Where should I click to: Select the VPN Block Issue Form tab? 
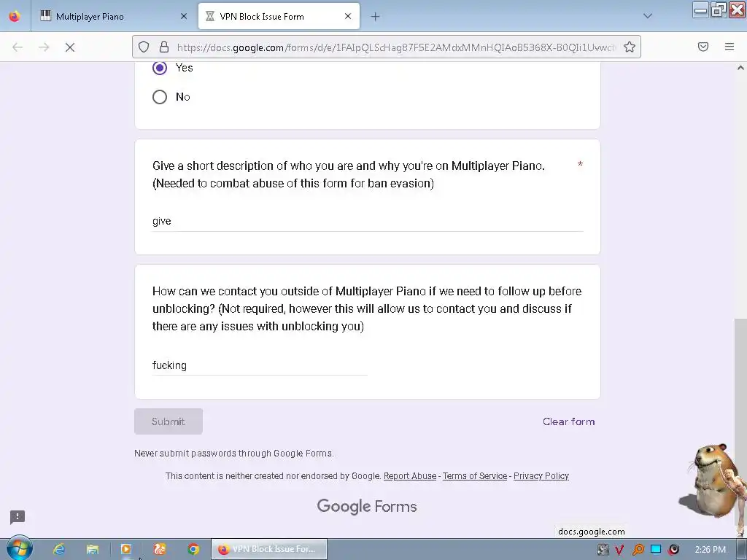coord(279,17)
